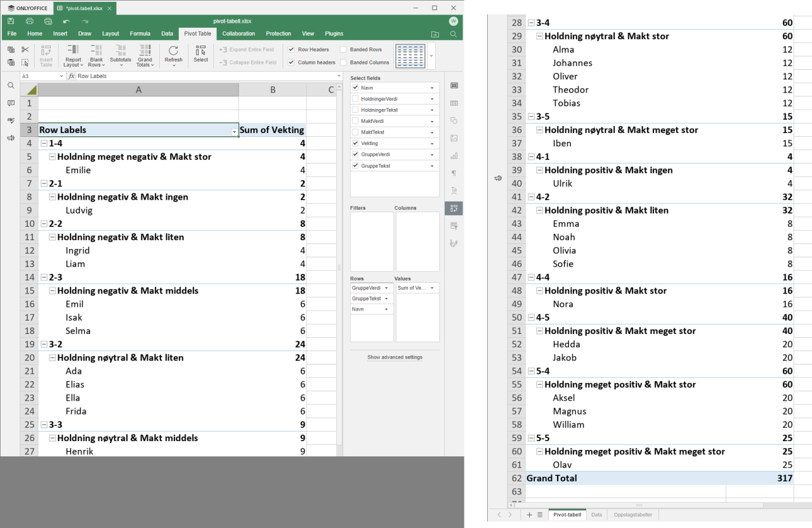812x528 pixels.
Task: Open Grand Totals options
Action: [145, 56]
